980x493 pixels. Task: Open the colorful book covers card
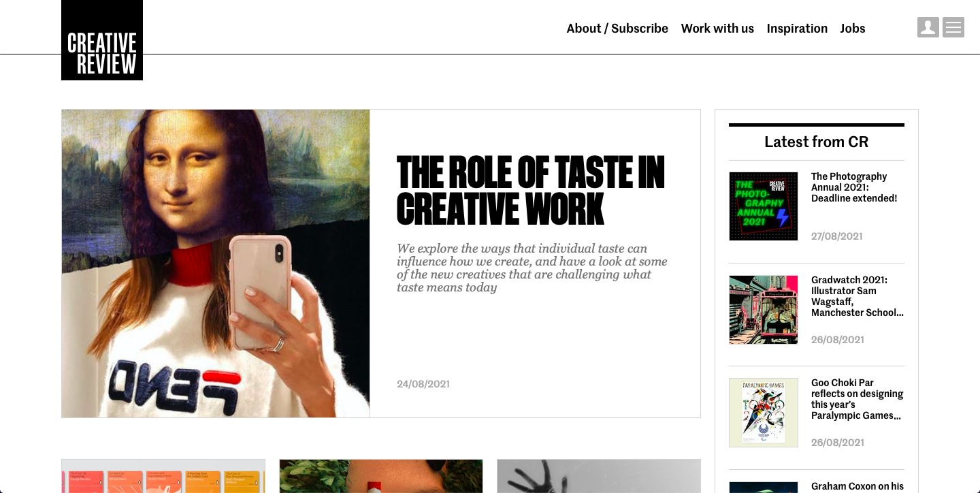point(163,476)
